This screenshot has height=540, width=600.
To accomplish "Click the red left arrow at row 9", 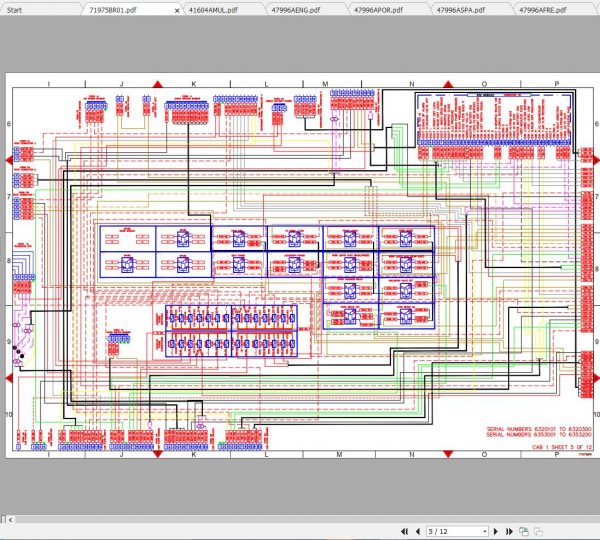I will coord(9,376).
